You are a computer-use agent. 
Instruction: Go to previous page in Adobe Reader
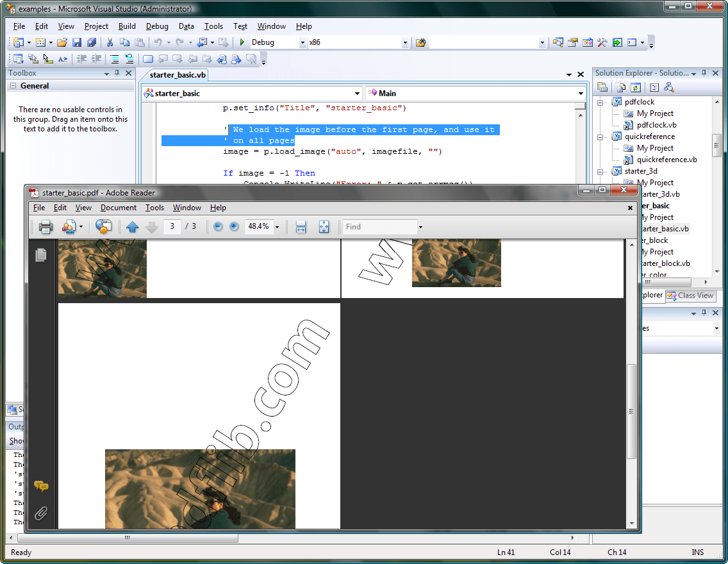(133, 227)
